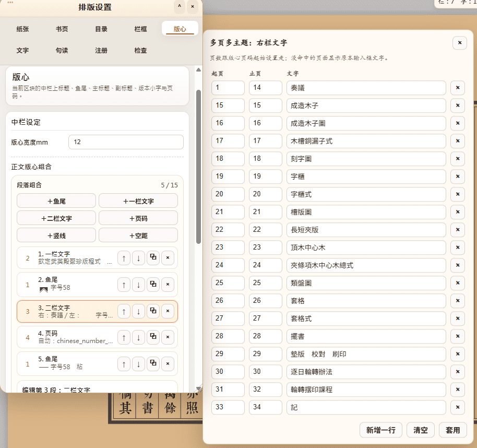Delete the 2. 鱼尾 segment
The width and height of the screenshot is (477, 448).
pyautogui.click(x=168, y=285)
